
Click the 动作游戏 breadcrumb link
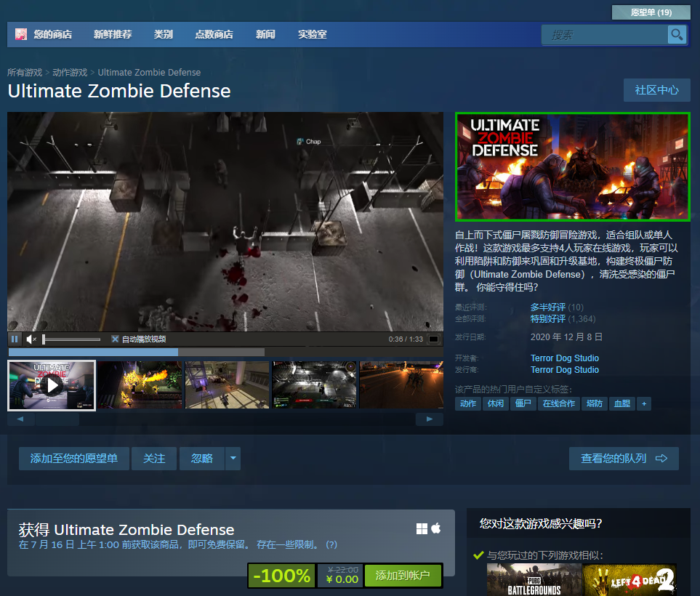click(x=70, y=73)
